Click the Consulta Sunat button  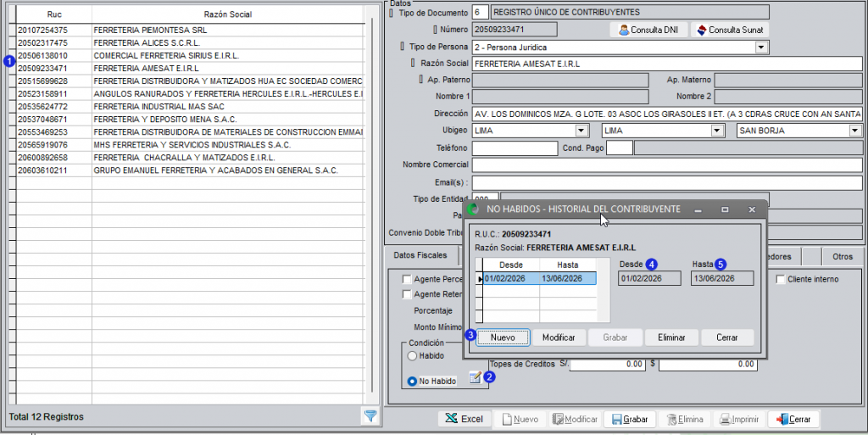[730, 30]
